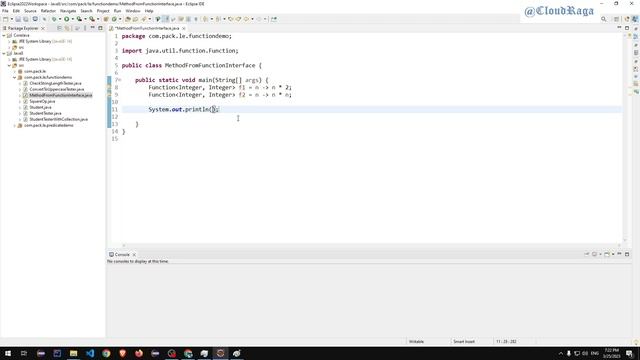Viewport: 640px width, 360px height.
Task: Select MethodFromFunctionInterface.java in Package Explorer
Action: coord(60,95)
